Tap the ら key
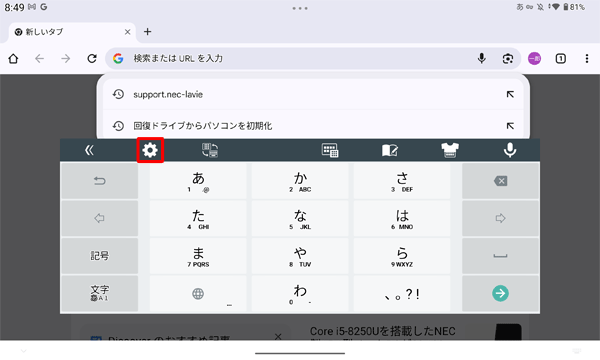 pyautogui.click(x=402, y=256)
